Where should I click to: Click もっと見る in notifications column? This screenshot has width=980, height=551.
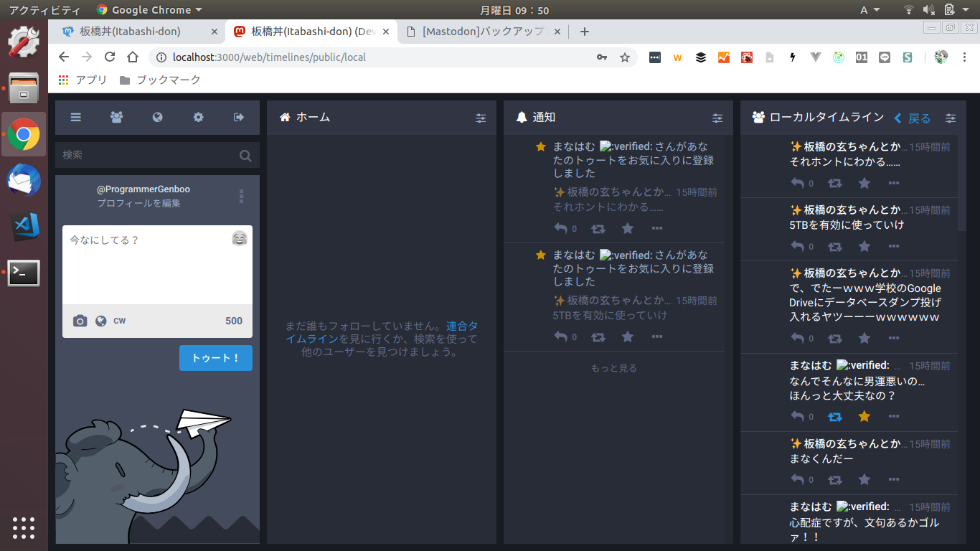click(x=613, y=368)
